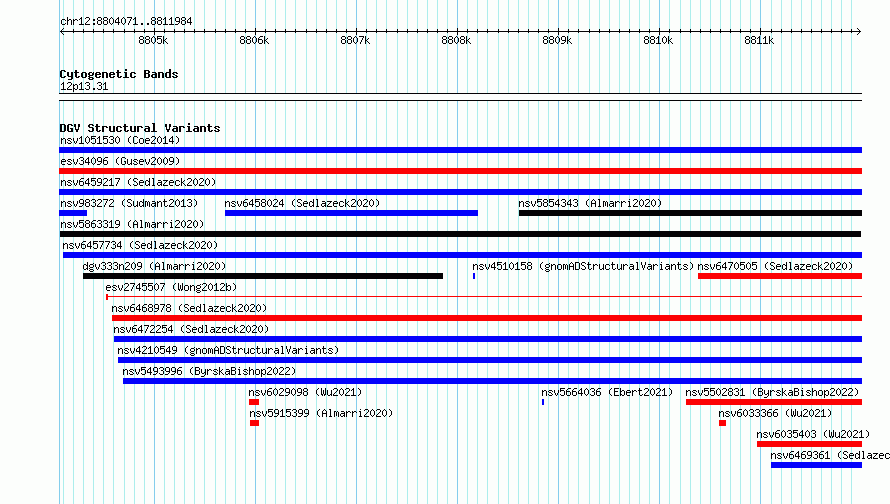This screenshot has height=504, width=890.
Task: Click the small red nsv6029098 marker
Action: pos(254,402)
